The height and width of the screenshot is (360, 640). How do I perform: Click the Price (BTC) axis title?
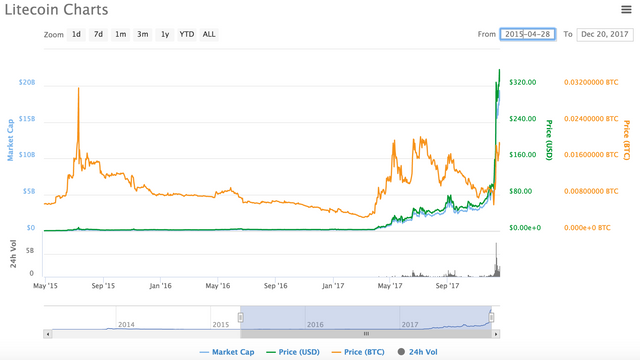coord(627,140)
